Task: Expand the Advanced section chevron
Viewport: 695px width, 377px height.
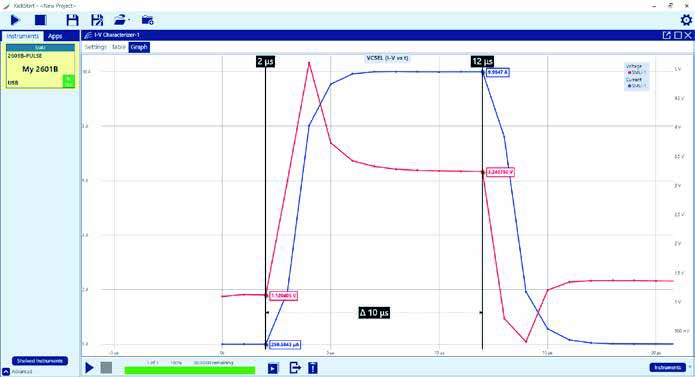Action: (6, 372)
